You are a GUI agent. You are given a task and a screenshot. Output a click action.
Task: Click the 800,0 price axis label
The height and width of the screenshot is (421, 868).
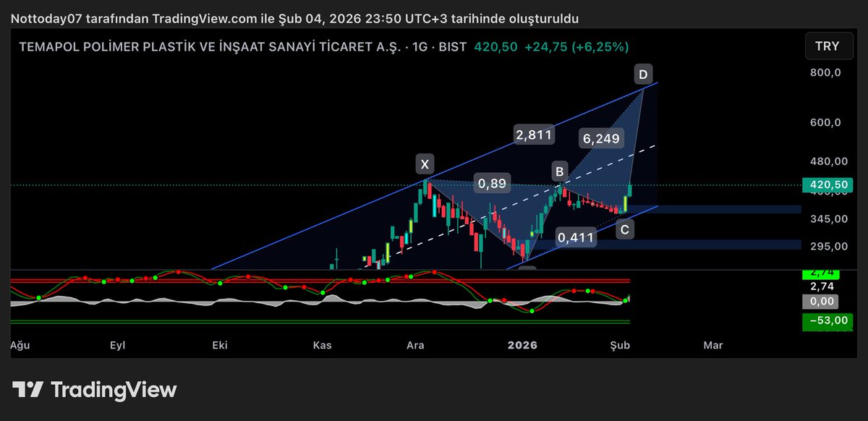(825, 72)
